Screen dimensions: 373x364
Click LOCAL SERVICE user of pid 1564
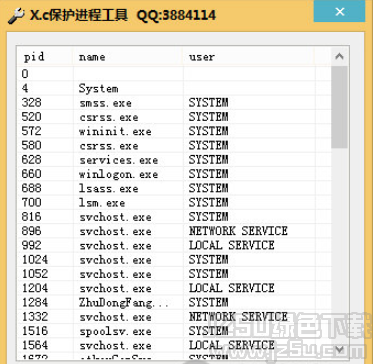pos(232,345)
